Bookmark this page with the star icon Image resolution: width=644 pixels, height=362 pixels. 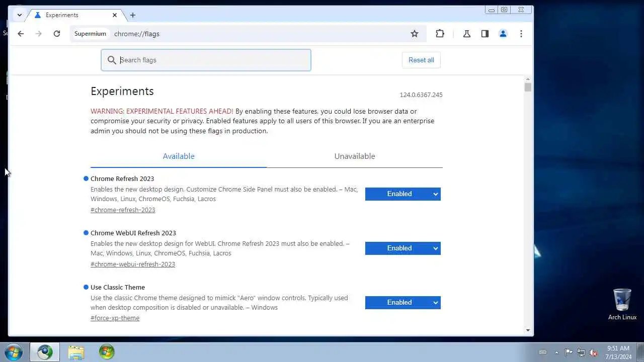point(415,34)
